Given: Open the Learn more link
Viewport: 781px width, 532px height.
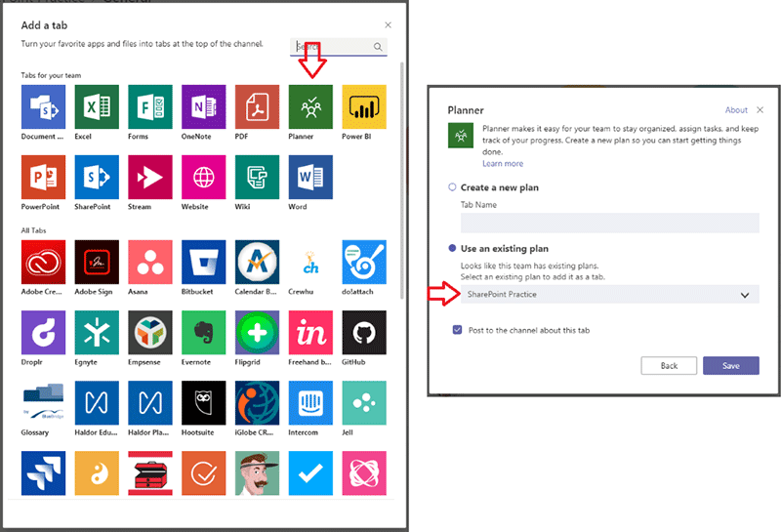Looking at the screenshot, I should [503, 163].
